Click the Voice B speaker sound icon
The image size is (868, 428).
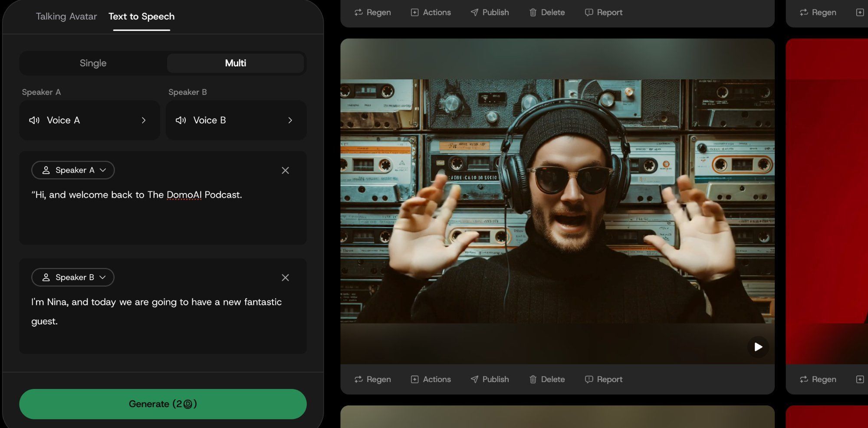coord(181,121)
